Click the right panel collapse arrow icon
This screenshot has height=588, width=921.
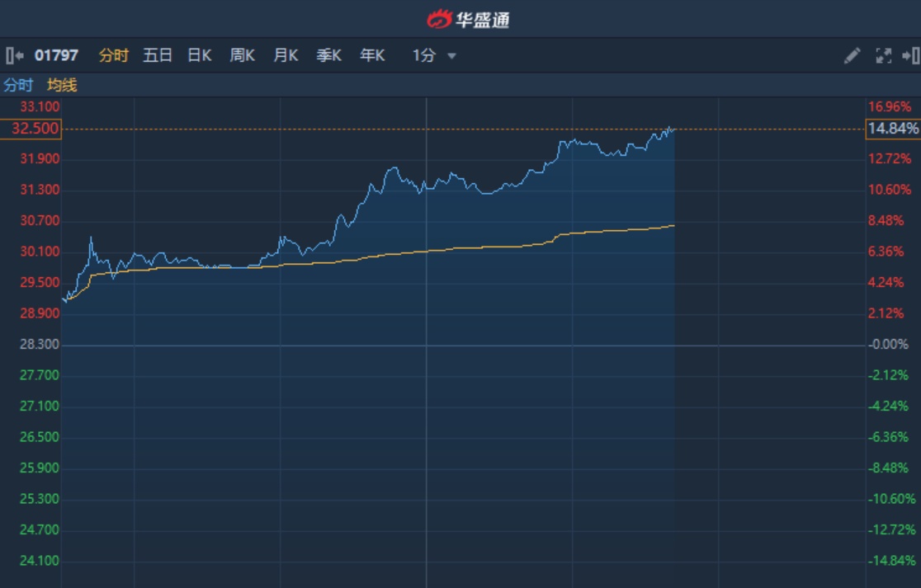[910, 56]
